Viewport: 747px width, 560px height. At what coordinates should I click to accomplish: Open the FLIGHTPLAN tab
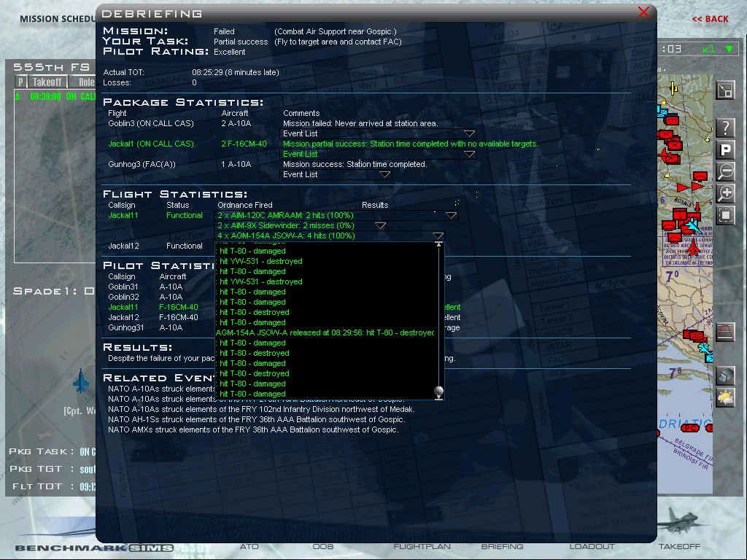[x=422, y=547]
